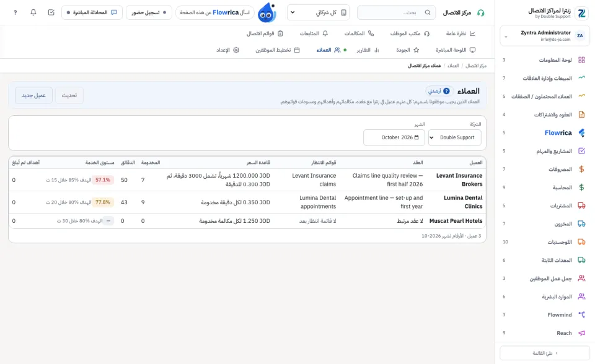
Task: Click the أرشدني help badge icon
Action: point(439,91)
